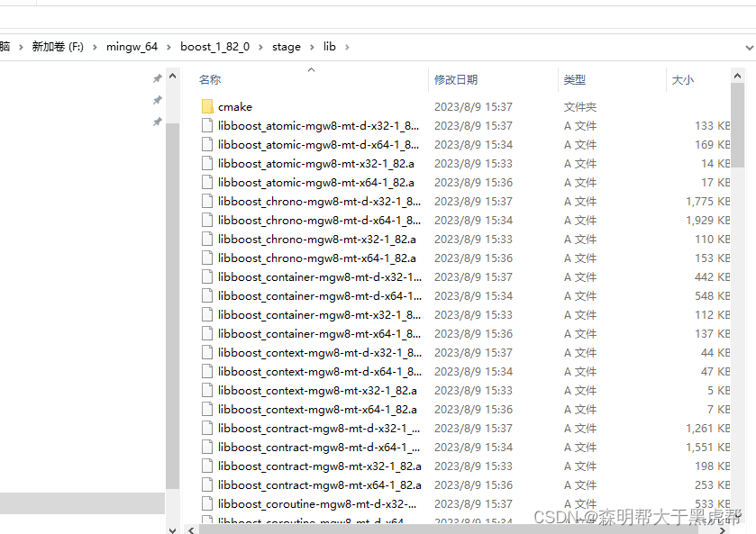Expand chevron after lib breadcrumb
Screen dimensions: 756x534
click(347, 47)
